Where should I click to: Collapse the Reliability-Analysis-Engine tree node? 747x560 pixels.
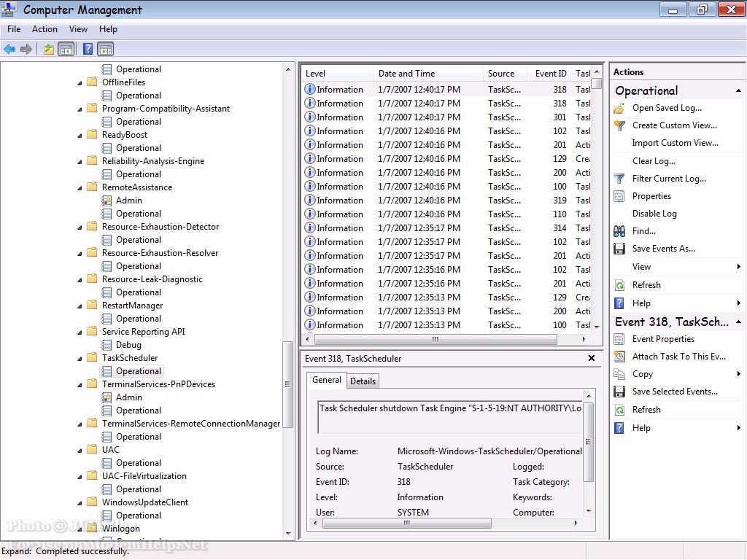click(x=80, y=161)
